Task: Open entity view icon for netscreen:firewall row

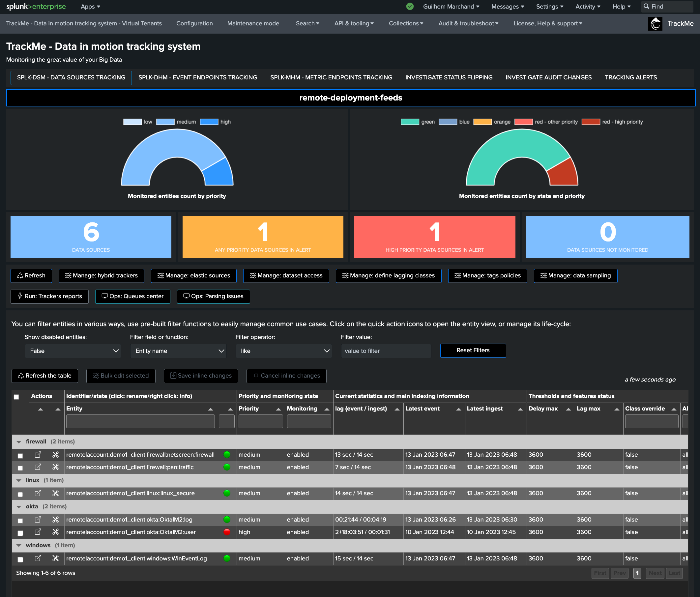Action: [38, 455]
